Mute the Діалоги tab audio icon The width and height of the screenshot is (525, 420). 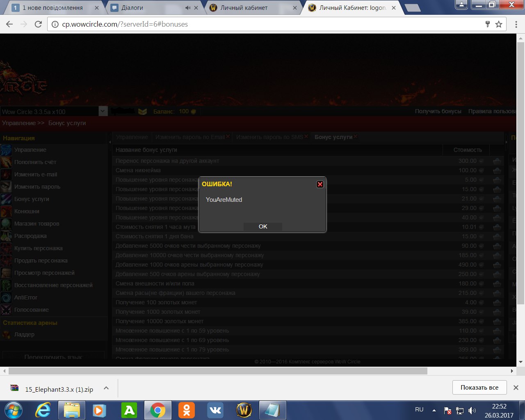[188, 8]
